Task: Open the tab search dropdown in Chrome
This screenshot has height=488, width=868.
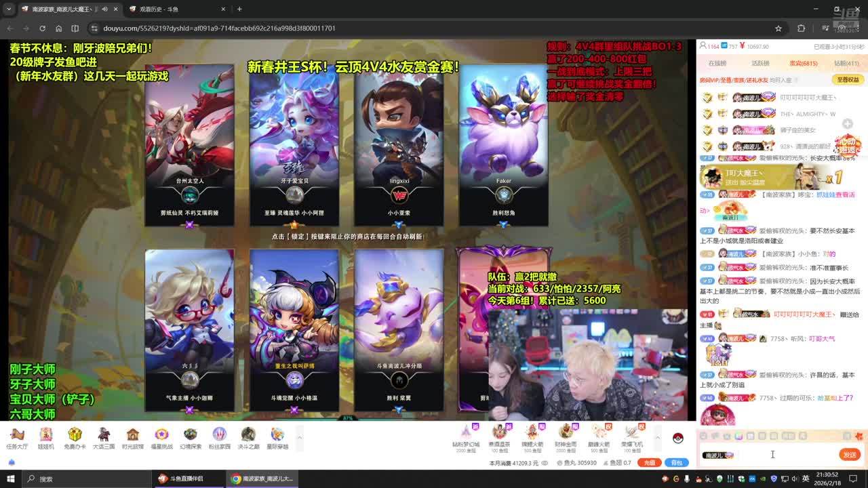Action: [x=9, y=9]
